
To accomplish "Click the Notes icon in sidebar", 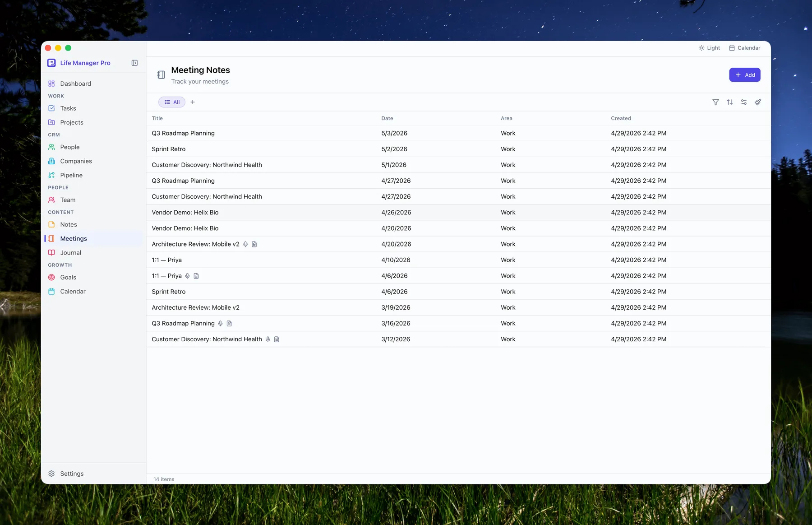I will pos(51,224).
